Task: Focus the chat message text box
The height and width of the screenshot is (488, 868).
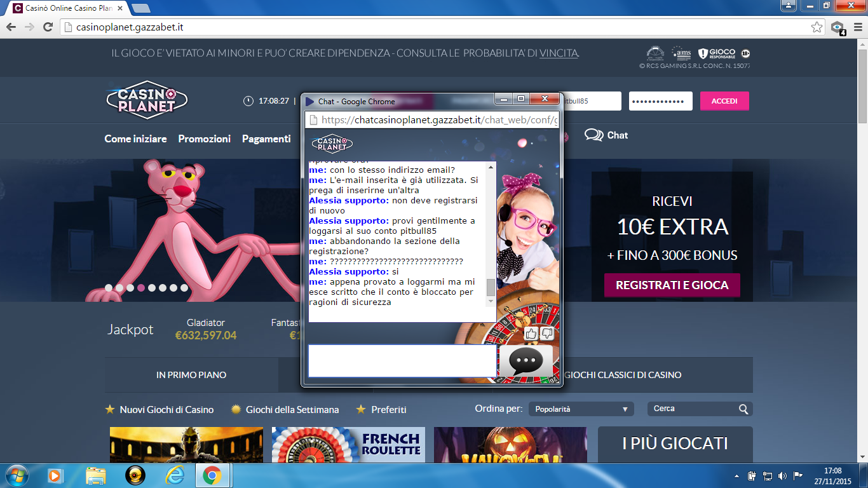Action: pos(402,361)
